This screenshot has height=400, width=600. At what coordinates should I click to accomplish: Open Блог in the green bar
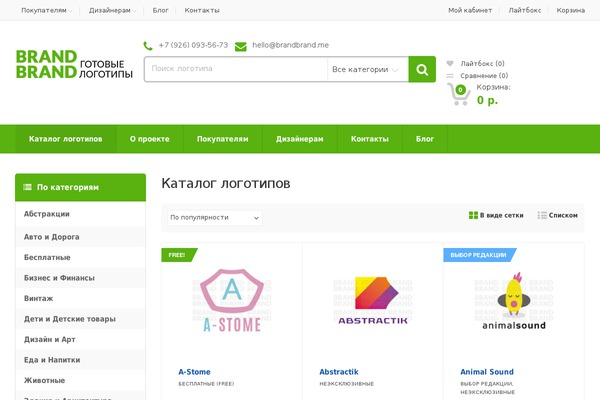425,139
